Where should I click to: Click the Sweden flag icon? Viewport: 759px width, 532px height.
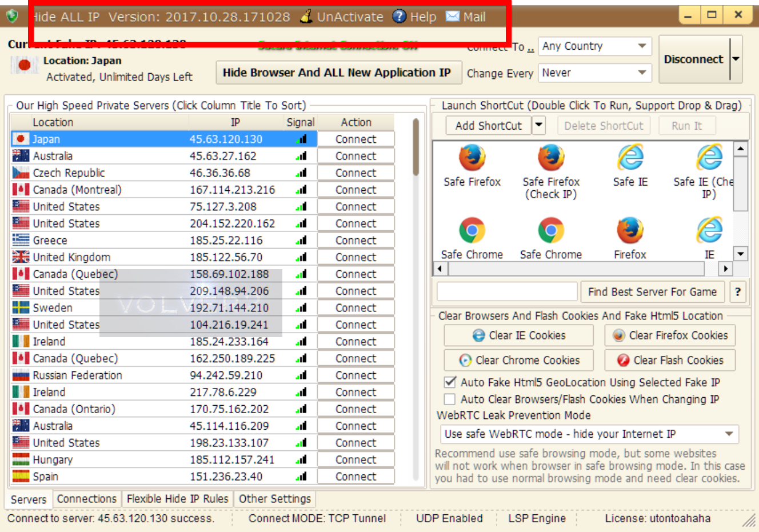coord(21,307)
